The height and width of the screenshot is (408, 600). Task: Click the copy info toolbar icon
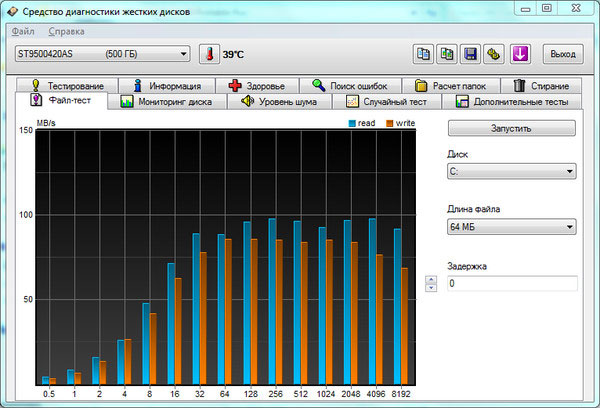tap(423, 54)
